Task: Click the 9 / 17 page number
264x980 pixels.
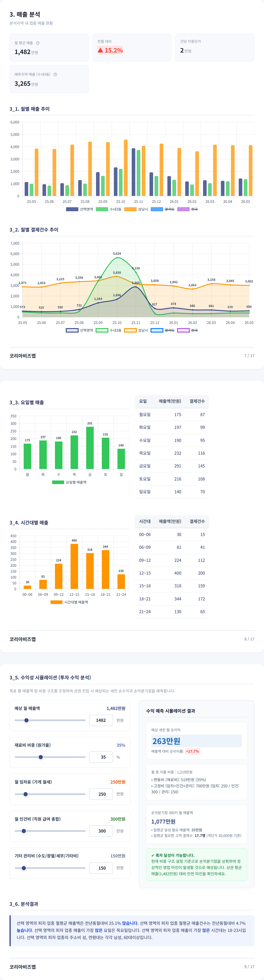Action: (250, 967)
